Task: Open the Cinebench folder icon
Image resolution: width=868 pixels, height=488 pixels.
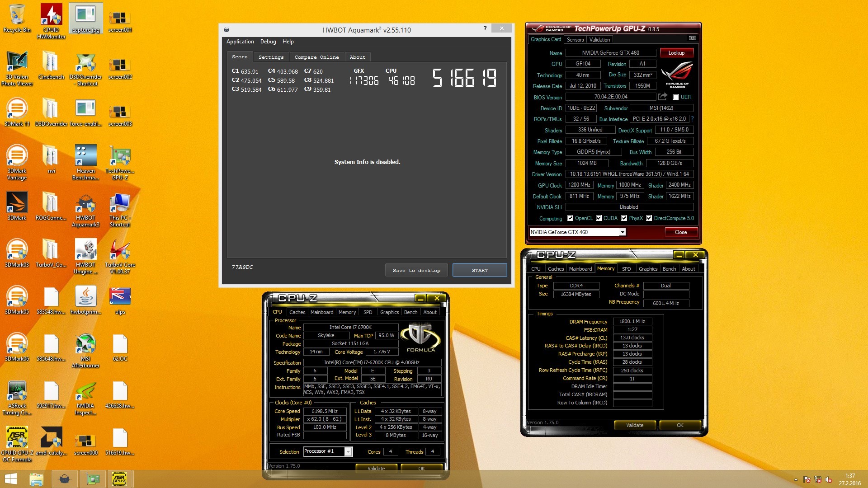Action: (51, 65)
